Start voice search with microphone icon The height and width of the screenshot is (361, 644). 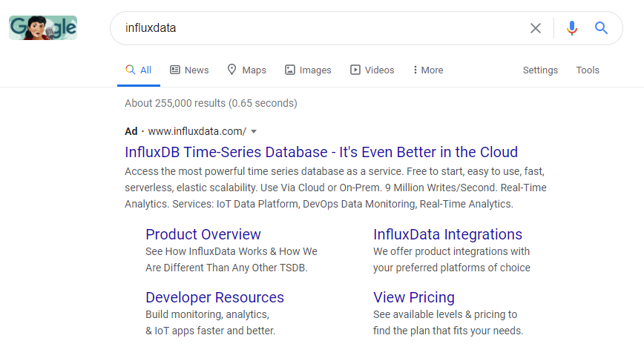coord(572,28)
